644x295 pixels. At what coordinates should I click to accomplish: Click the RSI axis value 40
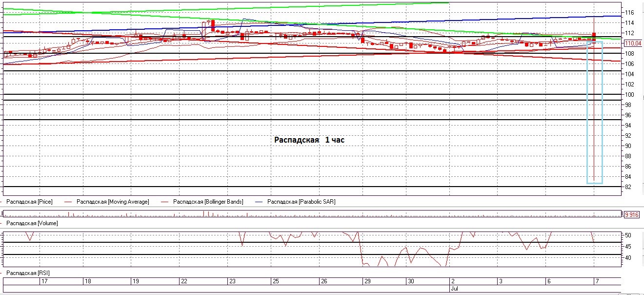[627, 258]
